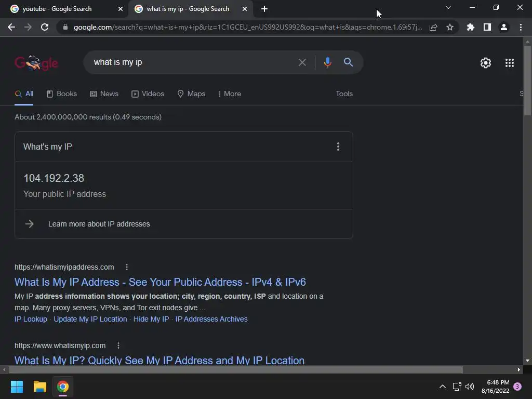Viewport: 532px width, 399px height.
Task: Open the Google apps grid
Action: click(x=510, y=63)
